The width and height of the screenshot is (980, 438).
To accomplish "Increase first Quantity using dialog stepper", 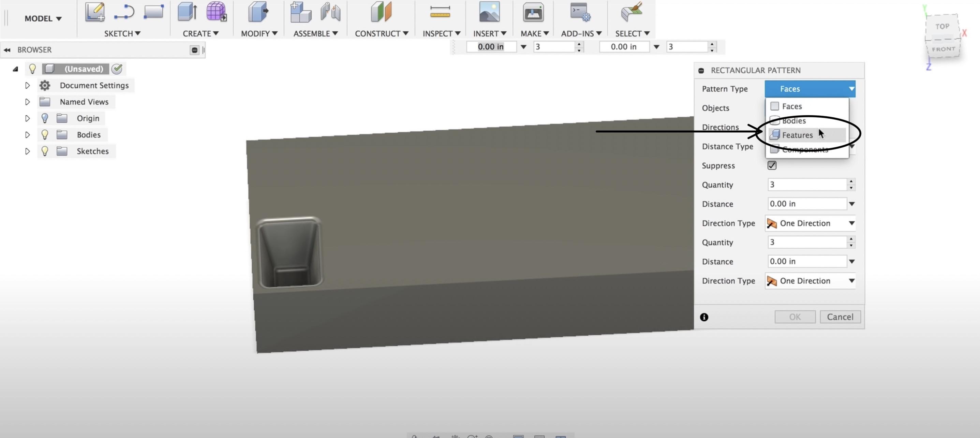I will point(851,181).
